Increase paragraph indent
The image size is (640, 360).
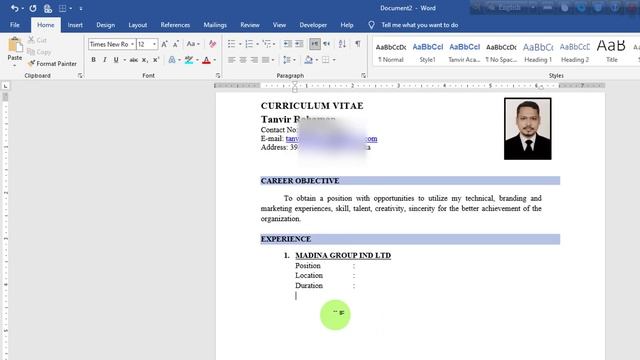299,44
